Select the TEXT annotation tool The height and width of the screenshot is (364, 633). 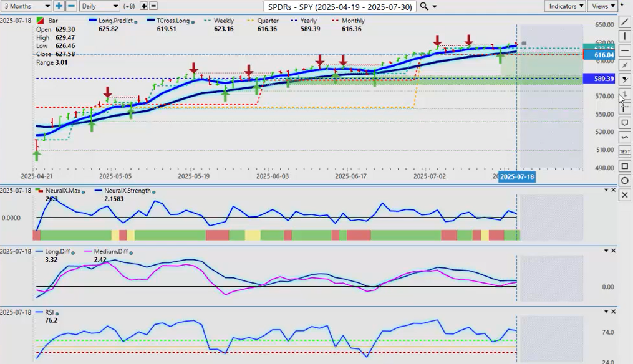pyautogui.click(x=625, y=151)
